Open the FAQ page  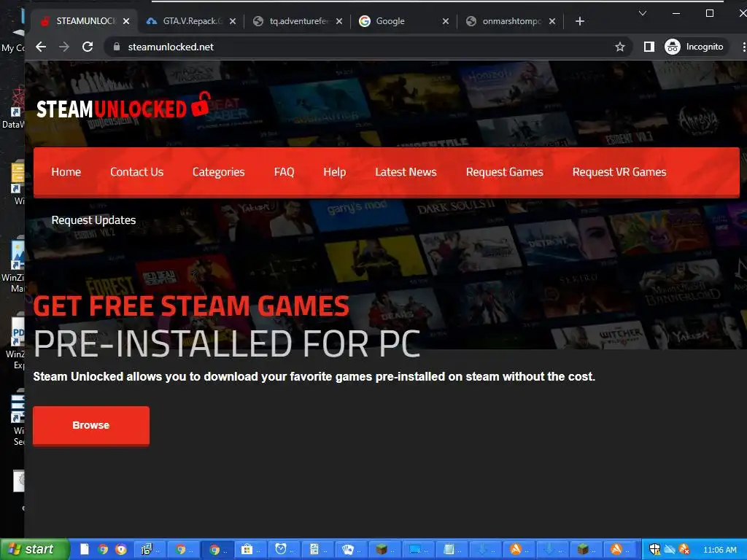pyautogui.click(x=284, y=172)
